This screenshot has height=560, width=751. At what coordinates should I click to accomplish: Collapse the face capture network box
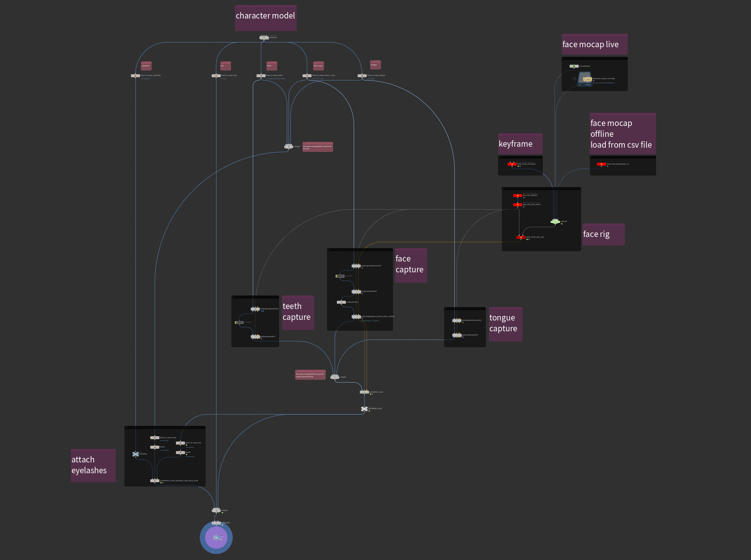pos(330,250)
